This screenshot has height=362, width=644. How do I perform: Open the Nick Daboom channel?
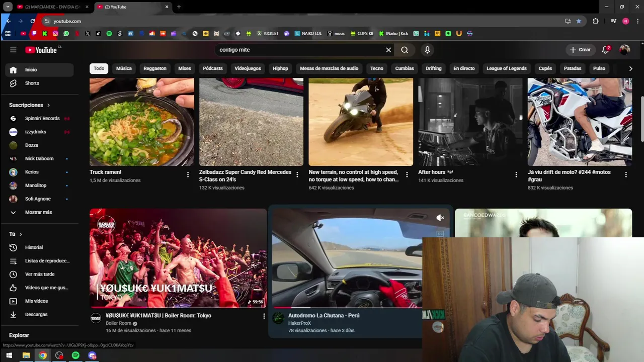(x=39, y=158)
